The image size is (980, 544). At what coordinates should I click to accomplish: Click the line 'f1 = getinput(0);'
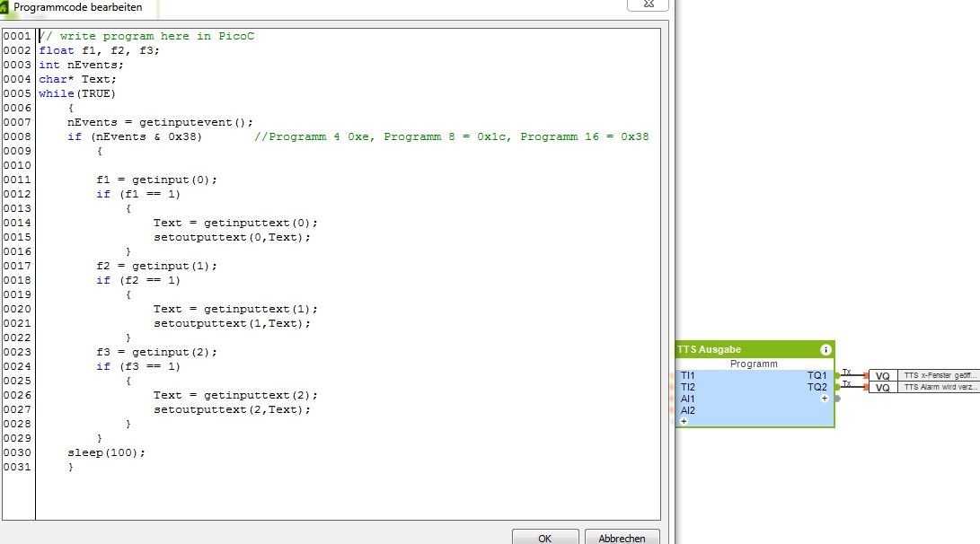click(x=157, y=180)
